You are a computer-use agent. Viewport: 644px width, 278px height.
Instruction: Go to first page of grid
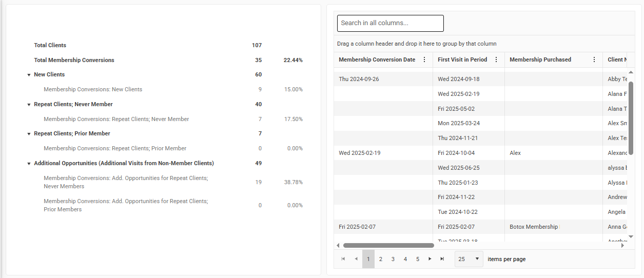tap(343, 259)
